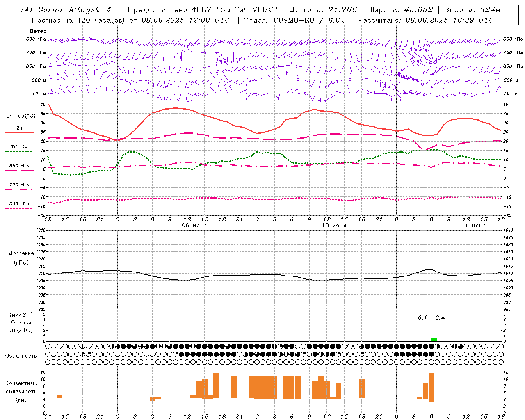This screenshot has height=420, width=525.
Task: Click the (км) unit label in convective panel
Action: click(x=21, y=399)
